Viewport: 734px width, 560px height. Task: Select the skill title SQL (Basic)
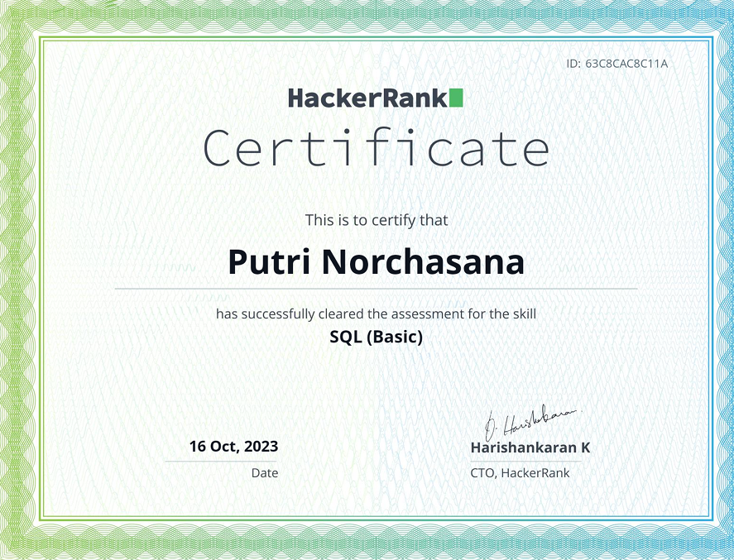pos(376,337)
